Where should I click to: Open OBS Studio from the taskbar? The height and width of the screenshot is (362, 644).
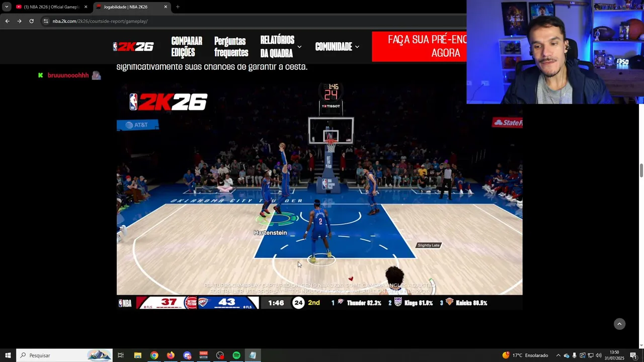coord(220,355)
